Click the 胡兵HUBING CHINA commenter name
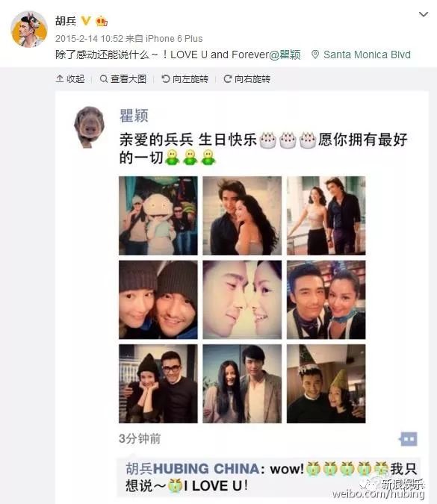Image resolution: width=437 pixels, height=504 pixels. coord(192,469)
